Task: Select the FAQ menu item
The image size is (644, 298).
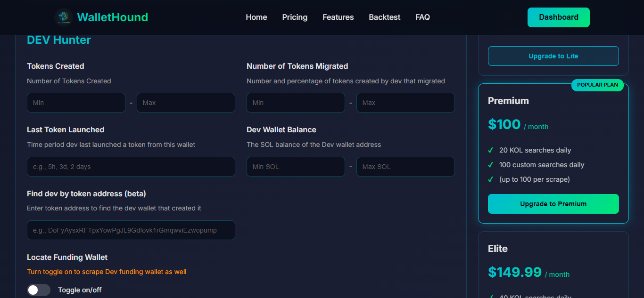Action: 422,17
